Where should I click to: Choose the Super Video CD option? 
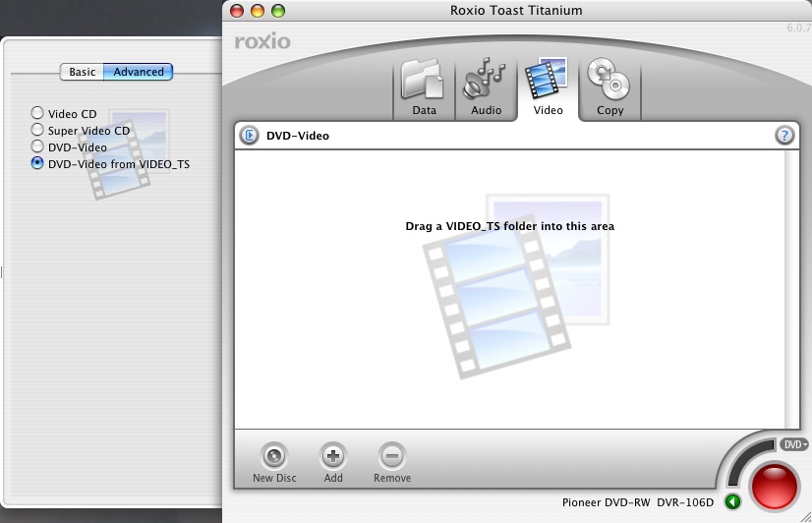37,130
